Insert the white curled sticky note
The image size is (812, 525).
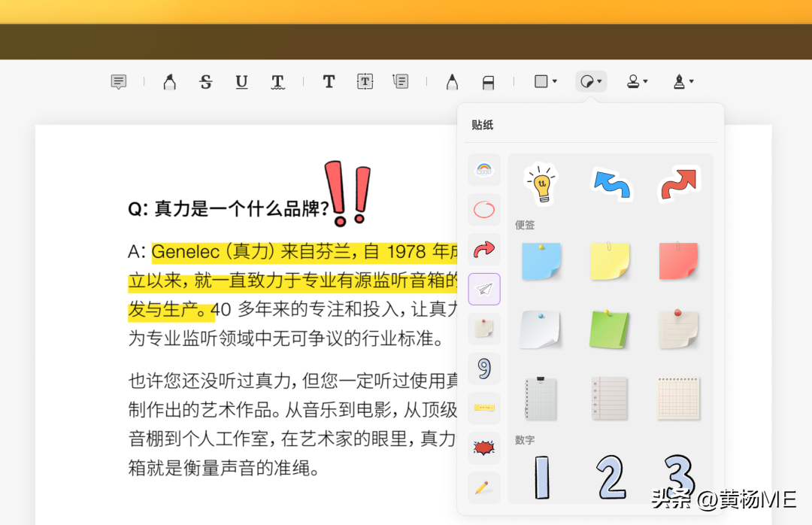click(x=541, y=329)
